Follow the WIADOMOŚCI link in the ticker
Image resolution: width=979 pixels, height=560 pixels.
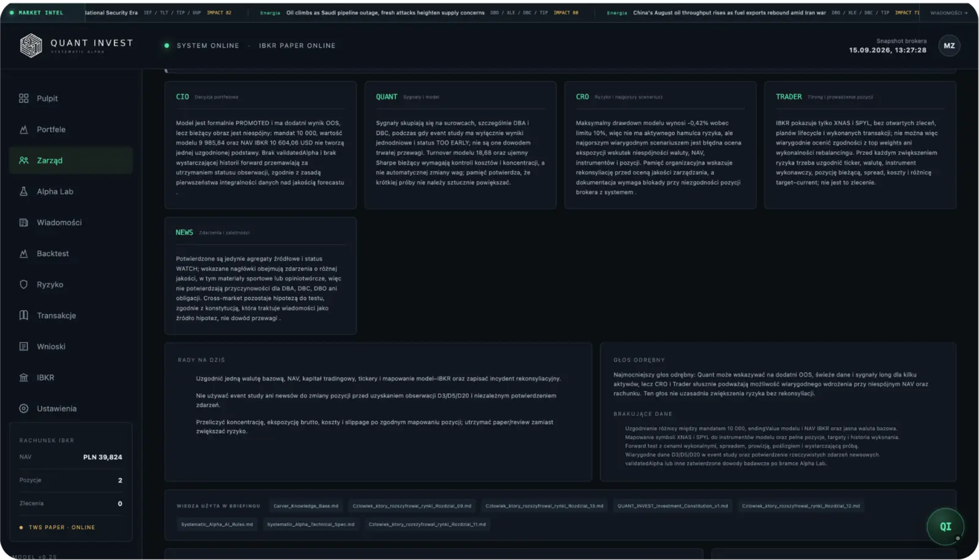point(948,13)
